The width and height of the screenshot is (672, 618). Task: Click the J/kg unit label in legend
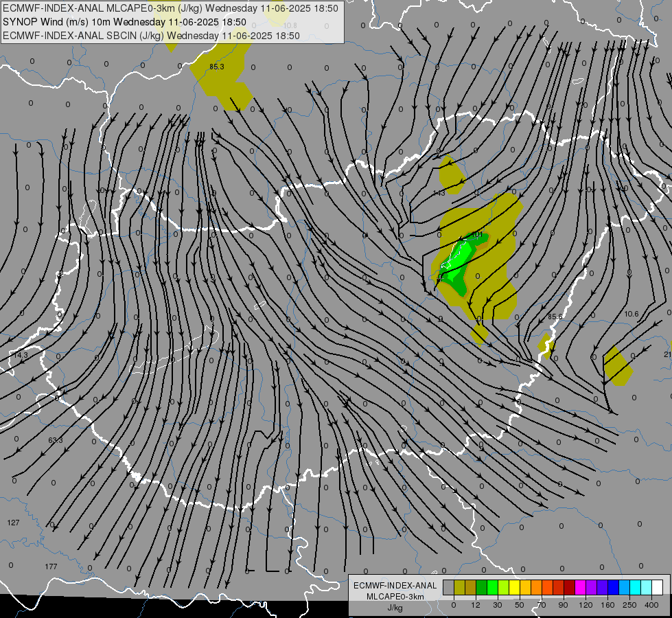coord(395,608)
